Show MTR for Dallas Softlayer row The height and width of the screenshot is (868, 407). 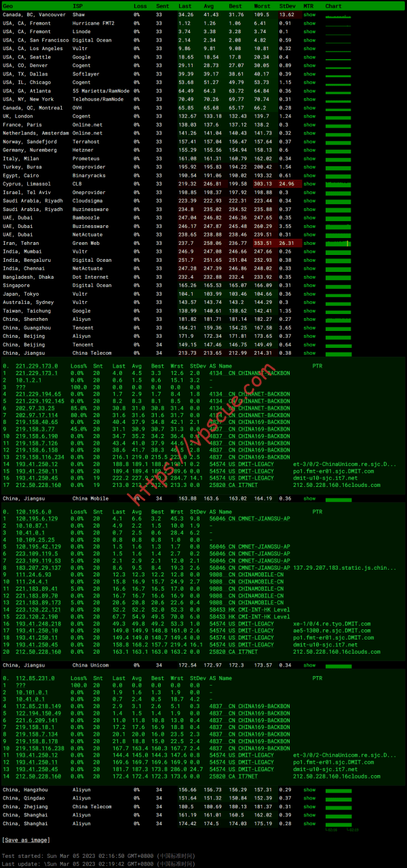click(x=309, y=74)
